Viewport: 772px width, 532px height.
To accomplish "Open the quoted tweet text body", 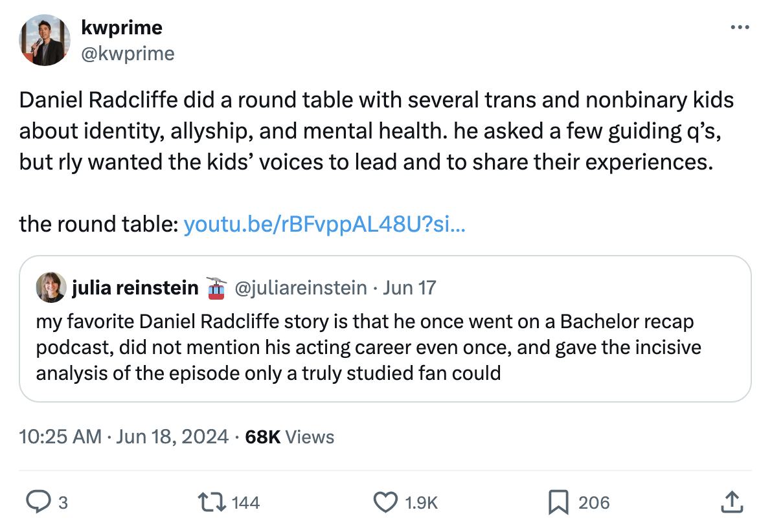I will coord(369,347).
